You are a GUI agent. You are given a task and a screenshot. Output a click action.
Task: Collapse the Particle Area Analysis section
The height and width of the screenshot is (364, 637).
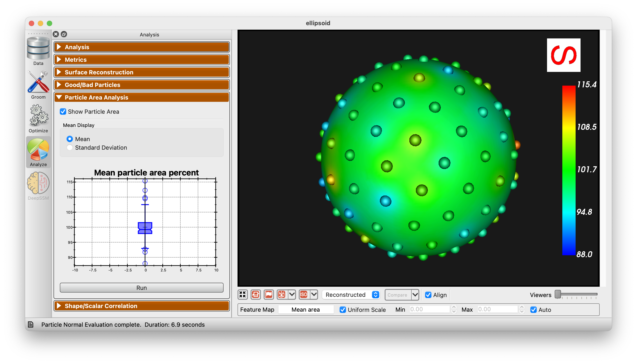pyautogui.click(x=142, y=97)
